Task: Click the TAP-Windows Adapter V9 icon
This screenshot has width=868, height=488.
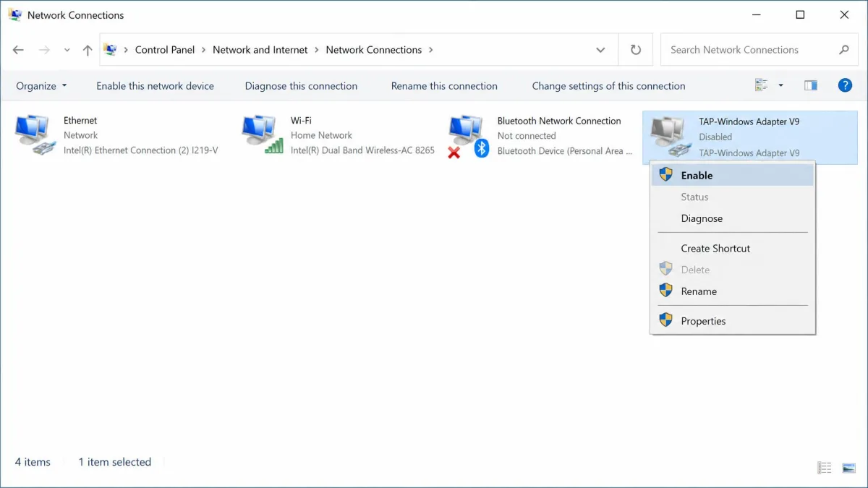Action: click(x=671, y=137)
